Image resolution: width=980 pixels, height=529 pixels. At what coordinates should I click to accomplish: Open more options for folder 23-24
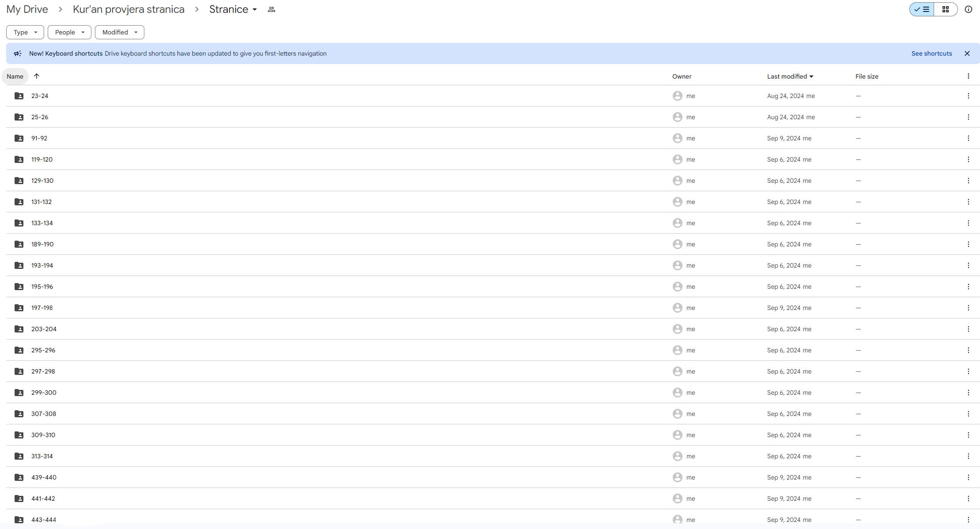(x=968, y=95)
